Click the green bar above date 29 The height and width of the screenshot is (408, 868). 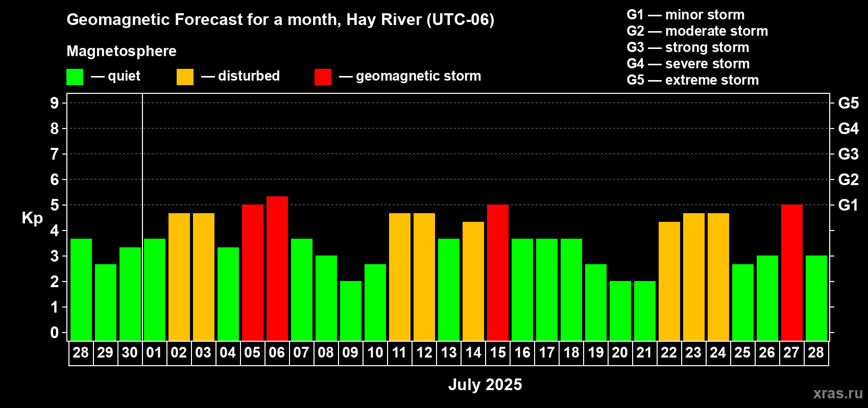pyautogui.click(x=106, y=302)
